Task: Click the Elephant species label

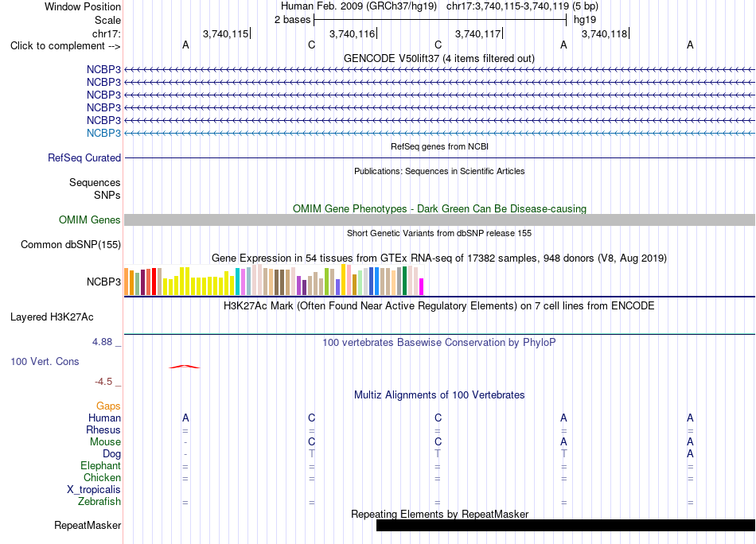Action: pos(101,465)
